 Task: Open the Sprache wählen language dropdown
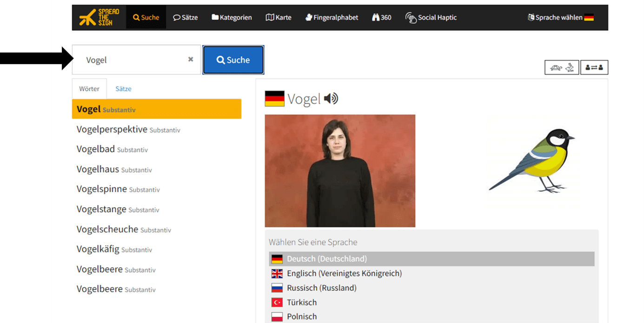tap(560, 18)
